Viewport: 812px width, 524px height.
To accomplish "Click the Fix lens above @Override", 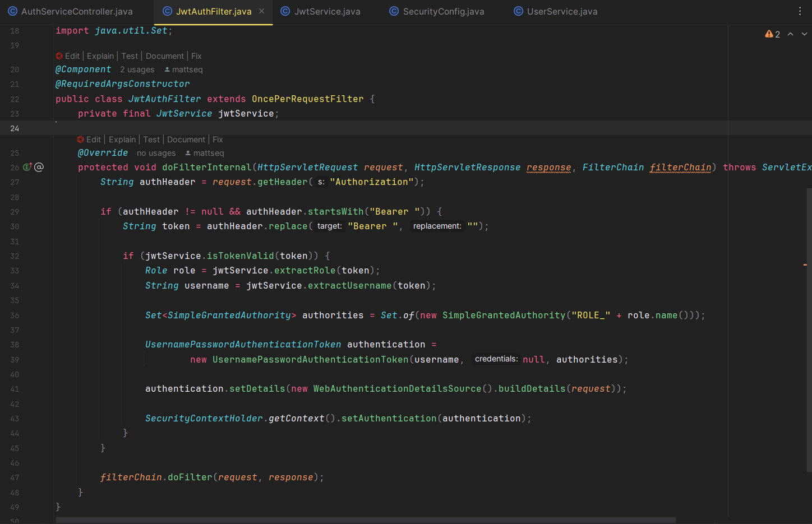I will click(218, 140).
